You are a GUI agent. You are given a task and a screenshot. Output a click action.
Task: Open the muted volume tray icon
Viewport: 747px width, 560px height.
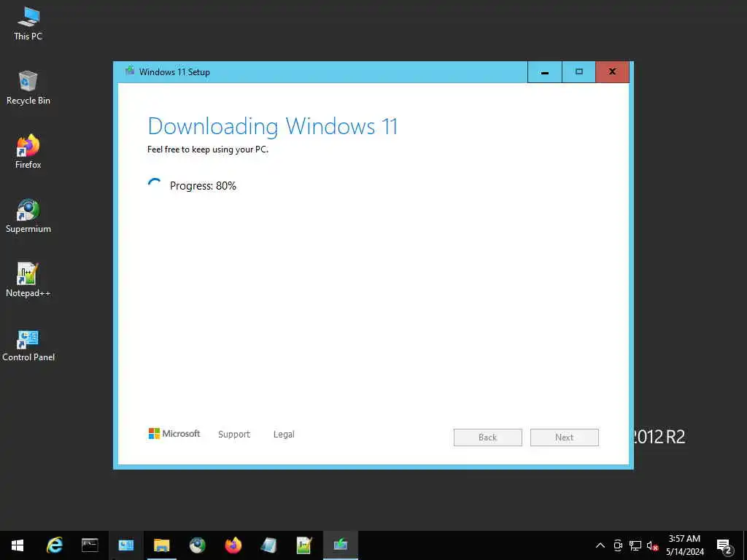click(652, 545)
